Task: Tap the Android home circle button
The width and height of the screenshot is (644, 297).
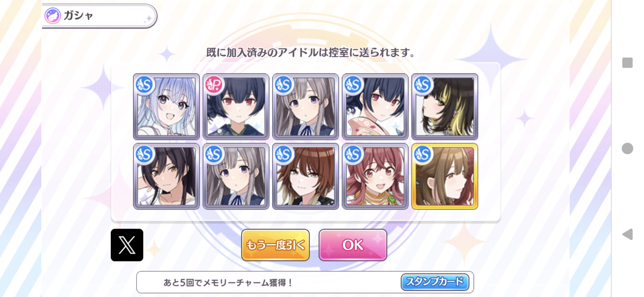Action: click(627, 148)
